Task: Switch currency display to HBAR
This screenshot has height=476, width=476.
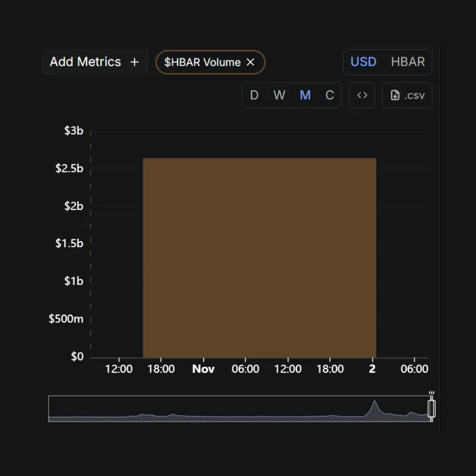Action: click(x=408, y=62)
